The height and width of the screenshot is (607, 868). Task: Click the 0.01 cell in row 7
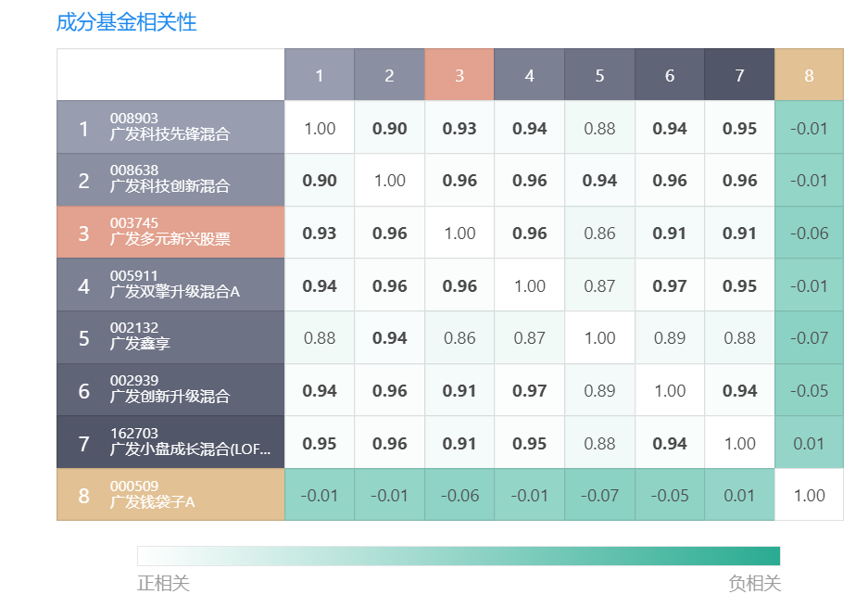point(809,443)
